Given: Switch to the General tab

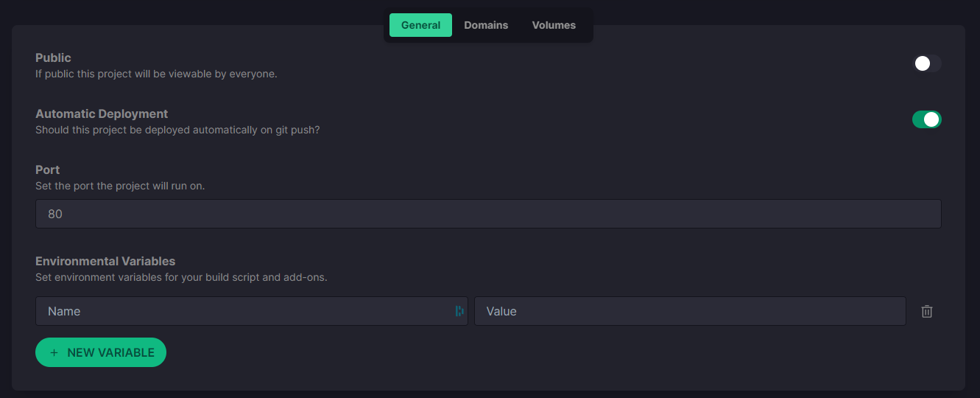Looking at the screenshot, I should click(x=420, y=25).
